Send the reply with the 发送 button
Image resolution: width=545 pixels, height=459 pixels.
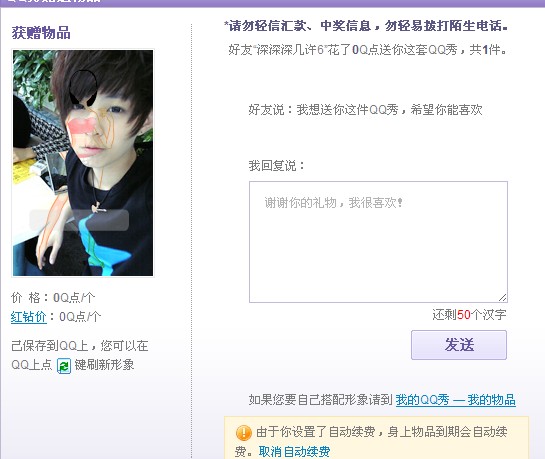(459, 345)
